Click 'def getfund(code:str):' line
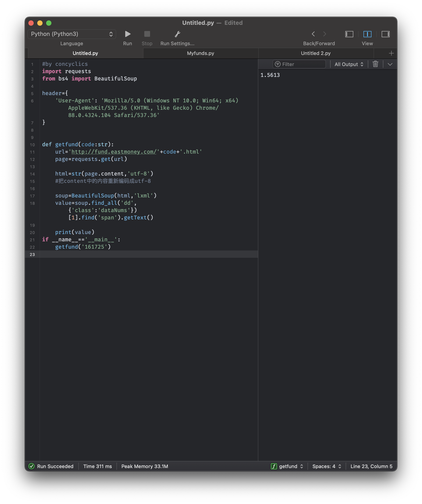Viewport: 422px width, 504px height. pyautogui.click(x=78, y=145)
